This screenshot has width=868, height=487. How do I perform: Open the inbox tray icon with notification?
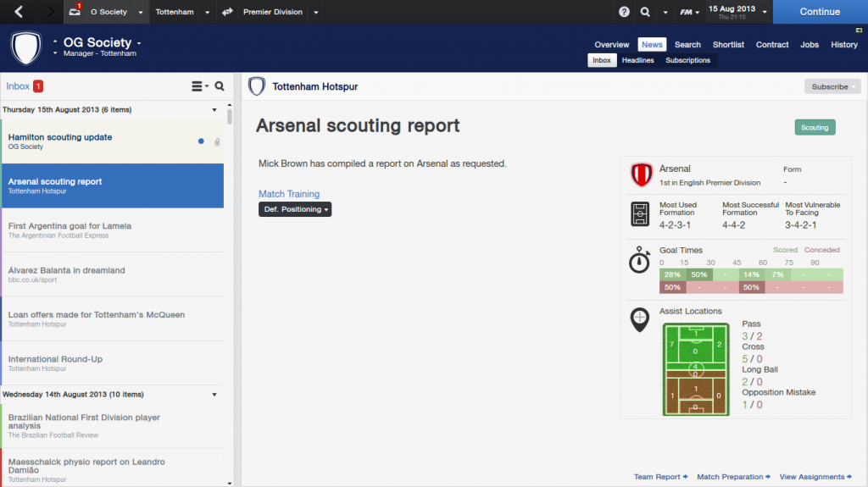[75, 12]
